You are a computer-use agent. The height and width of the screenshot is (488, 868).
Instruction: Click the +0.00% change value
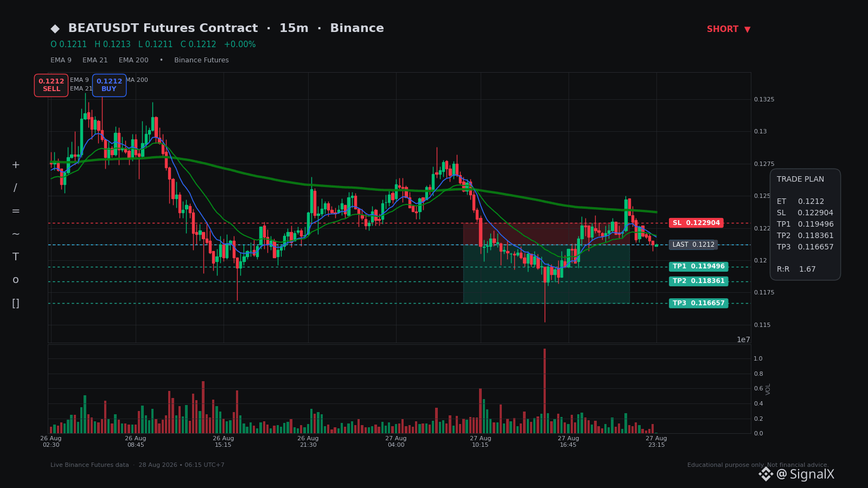coord(240,44)
